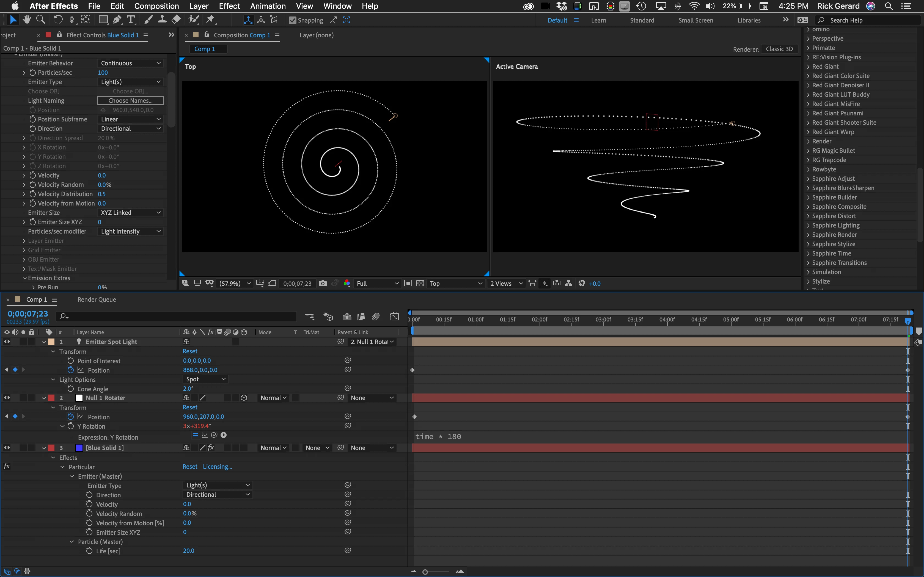The height and width of the screenshot is (577, 924).
Task: Select the Horizontal Type tool
Action: click(x=131, y=20)
